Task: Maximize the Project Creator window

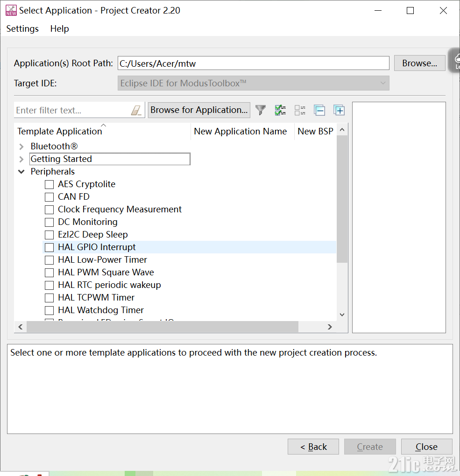Action: (x=410, y=11)
